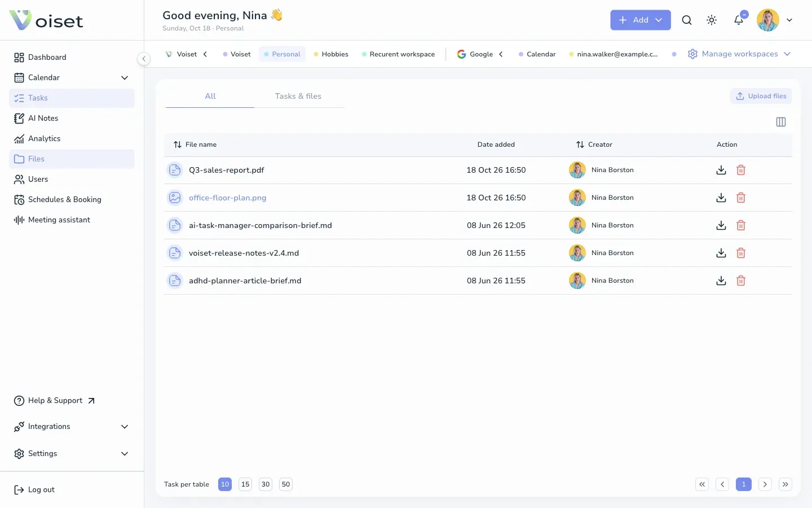Collapse Voiset workspace group chevron
The height and width of the screenshot is (508, 812).
point(205,54)
